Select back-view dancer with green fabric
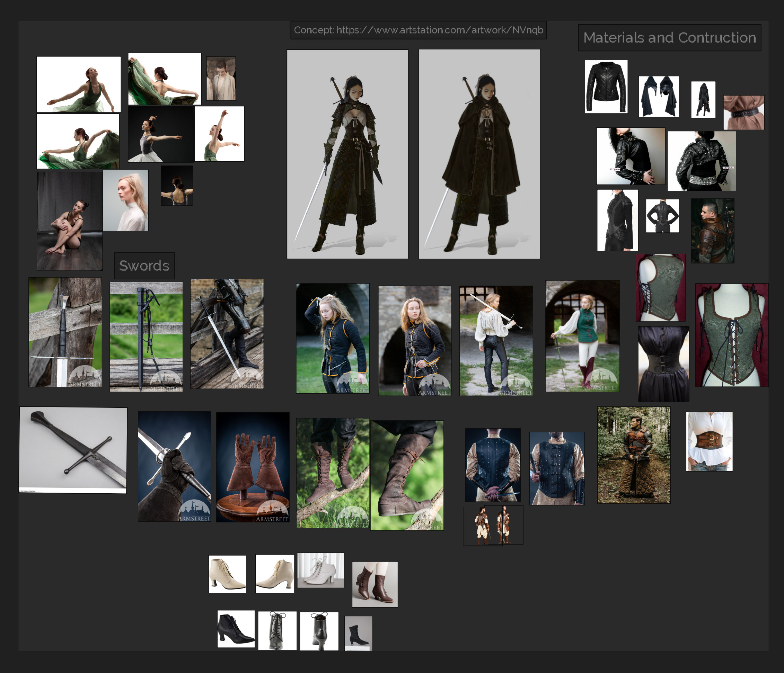The height and width of the screenshot is (673, 784). point(165,79)
